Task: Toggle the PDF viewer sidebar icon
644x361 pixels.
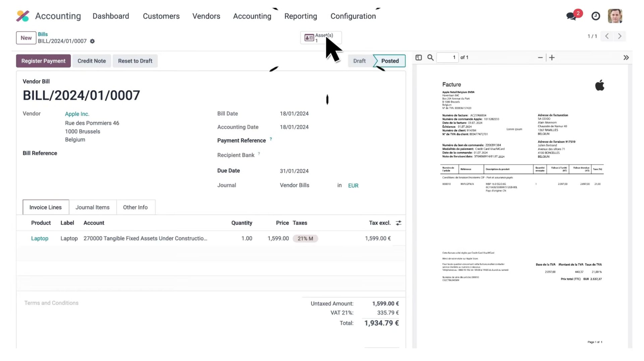Action: click(419, 58)
